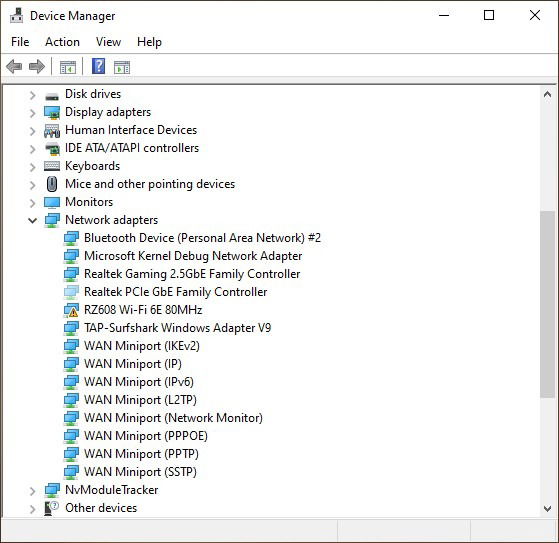Select TAP-Surfshark Windows Adapter V9
This screenshot has height=543, width=559.
click(x=178, y=328)
